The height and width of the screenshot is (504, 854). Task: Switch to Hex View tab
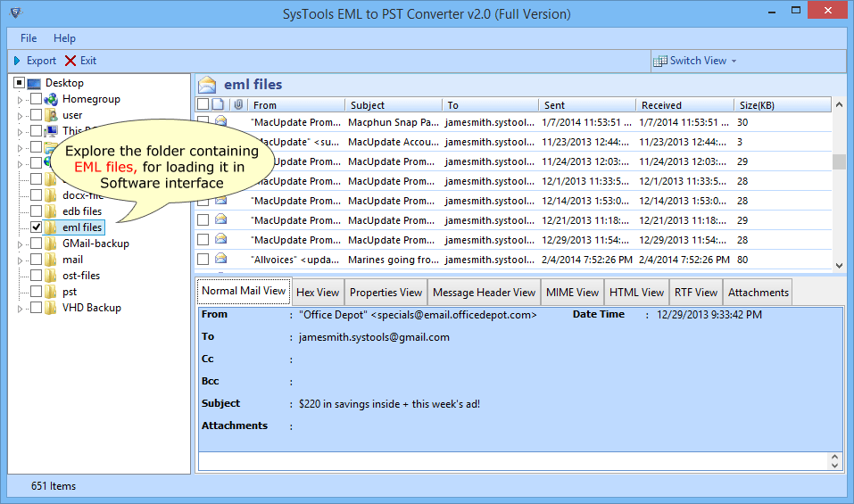point(318,293)
